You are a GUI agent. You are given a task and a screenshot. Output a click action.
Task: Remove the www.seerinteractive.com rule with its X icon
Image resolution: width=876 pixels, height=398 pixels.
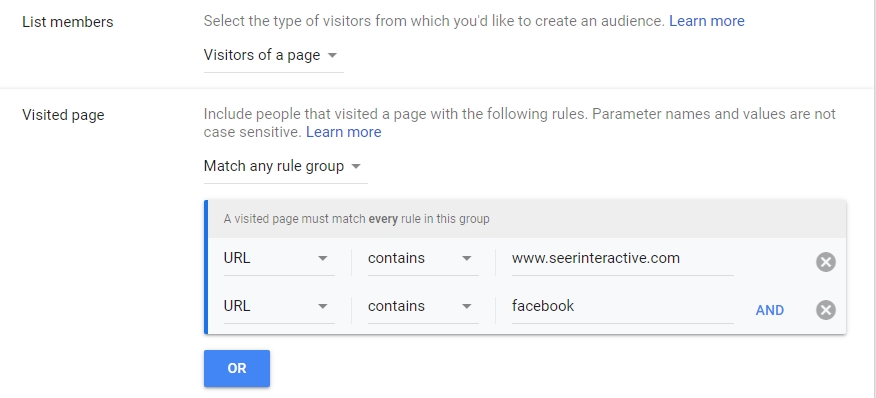tap(826, 262)
